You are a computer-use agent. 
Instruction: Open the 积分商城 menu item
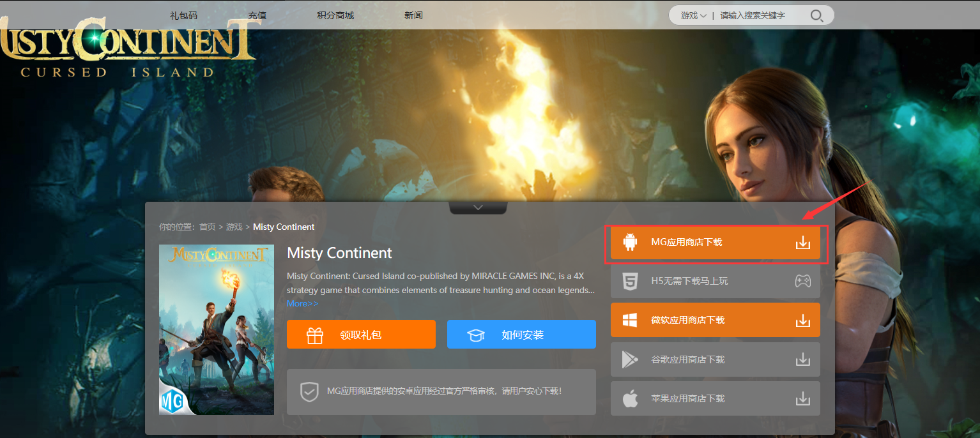pyautogui.click(x=335, y=15)
